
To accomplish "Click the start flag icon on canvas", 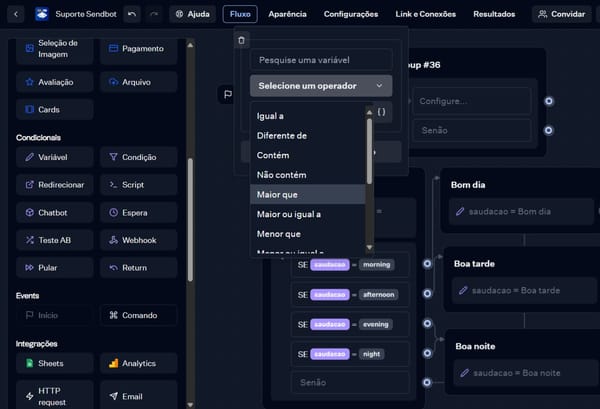I will coord(228,94).
